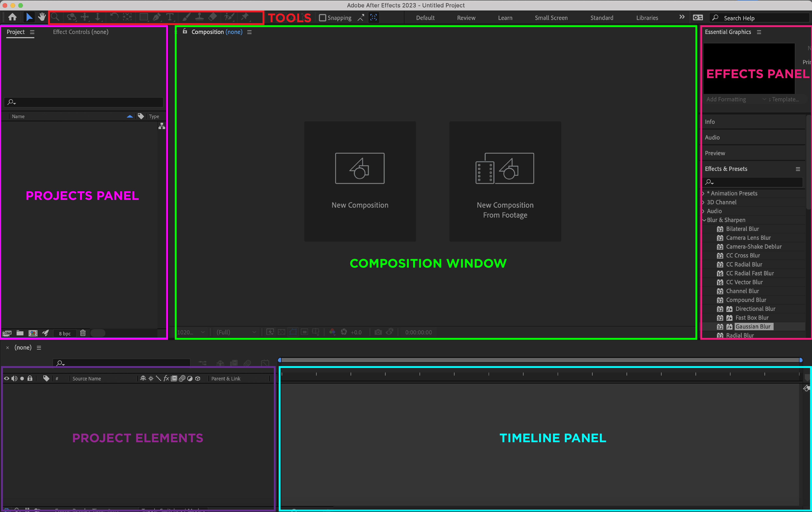Viewport: 812px width, 512px height.
Task: Expand the Animation Presets category
Action: tap(703, 193)
